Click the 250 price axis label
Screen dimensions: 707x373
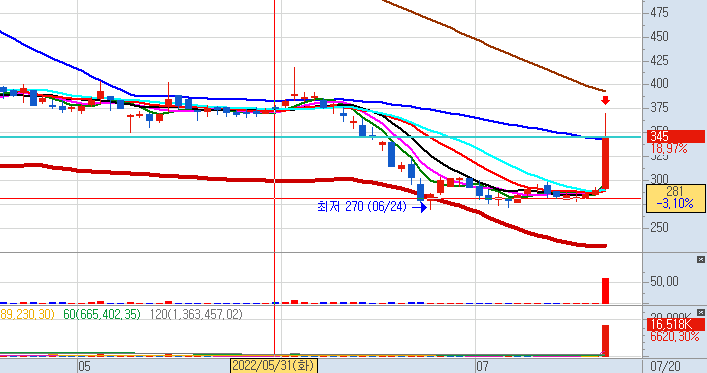click(659, 228)
